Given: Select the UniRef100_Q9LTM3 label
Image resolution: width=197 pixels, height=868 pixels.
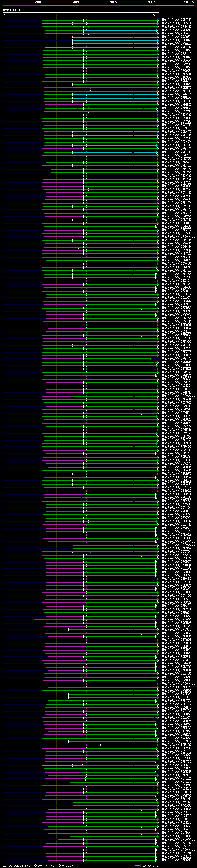Looking at the screenshot, I should click(x=177, y=101).
